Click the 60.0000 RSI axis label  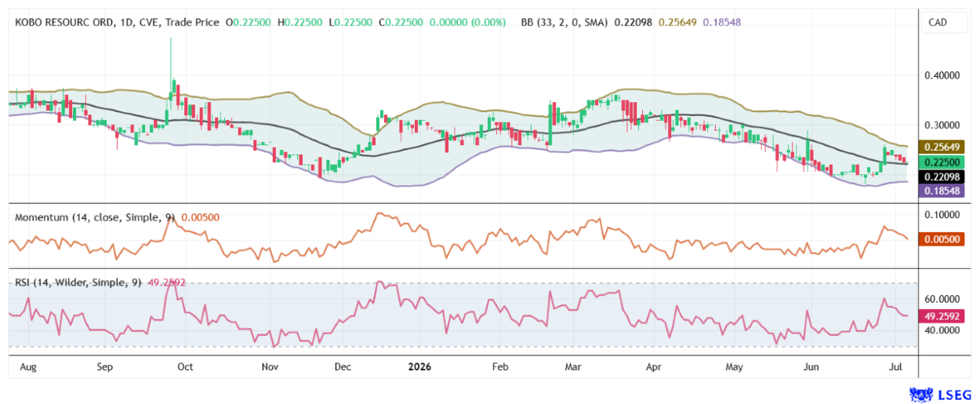[943, 299]
